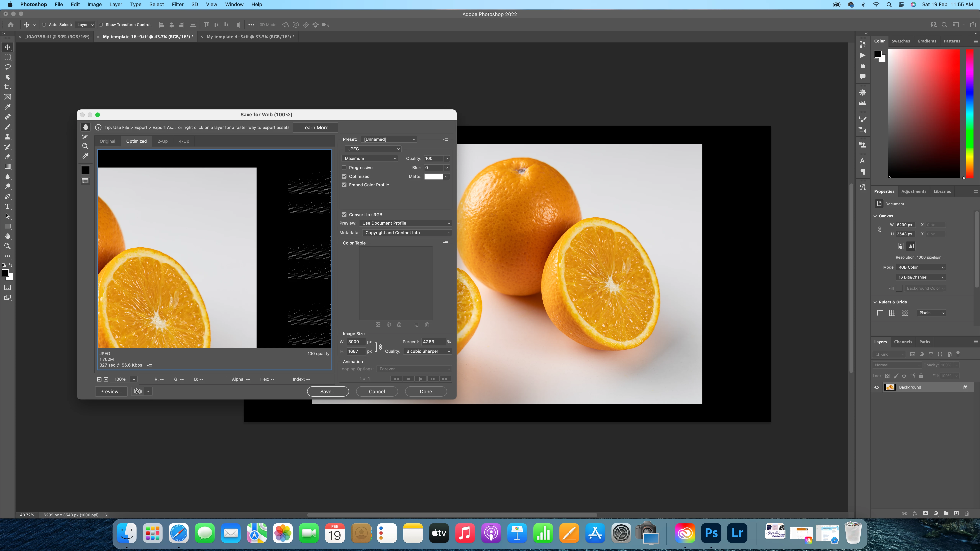
Task: Click the Done button
Action: point(426,392)
